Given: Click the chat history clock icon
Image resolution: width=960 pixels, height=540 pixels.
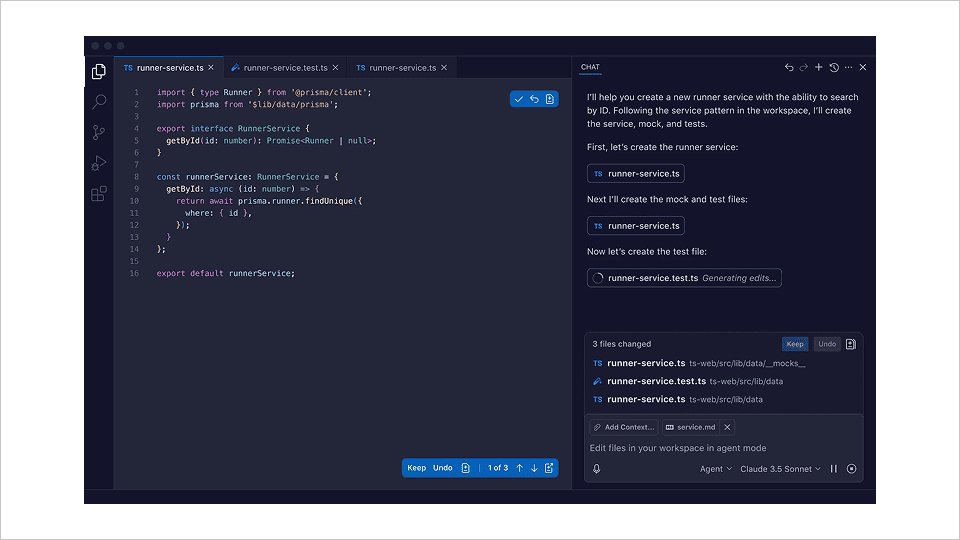Looking at the screenshot, I should pyautogui.click(x=834, y=68).
